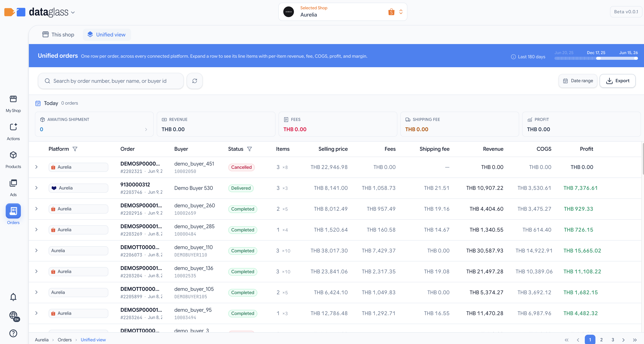
Task: Expand order row 9130000312
Action: [36, 188]
